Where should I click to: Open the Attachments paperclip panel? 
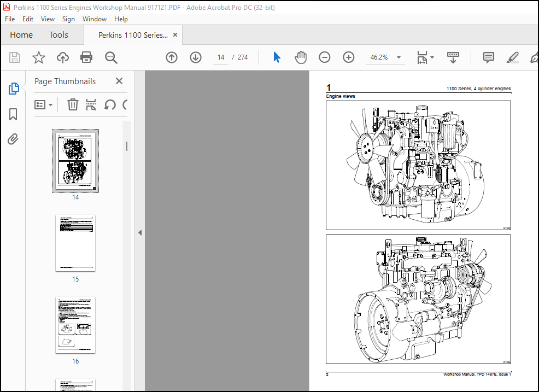13,139
